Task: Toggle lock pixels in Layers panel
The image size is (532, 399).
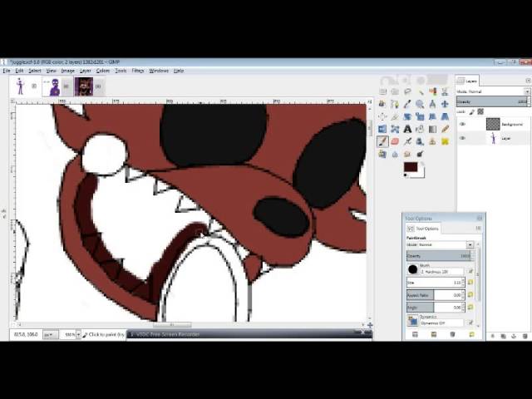Action: 472,111
